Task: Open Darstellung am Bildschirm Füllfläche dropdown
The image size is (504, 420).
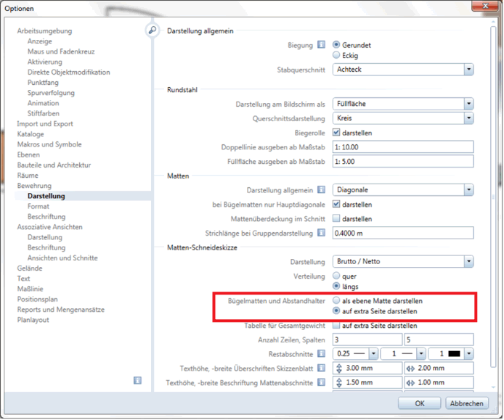Action: [468, 104]
